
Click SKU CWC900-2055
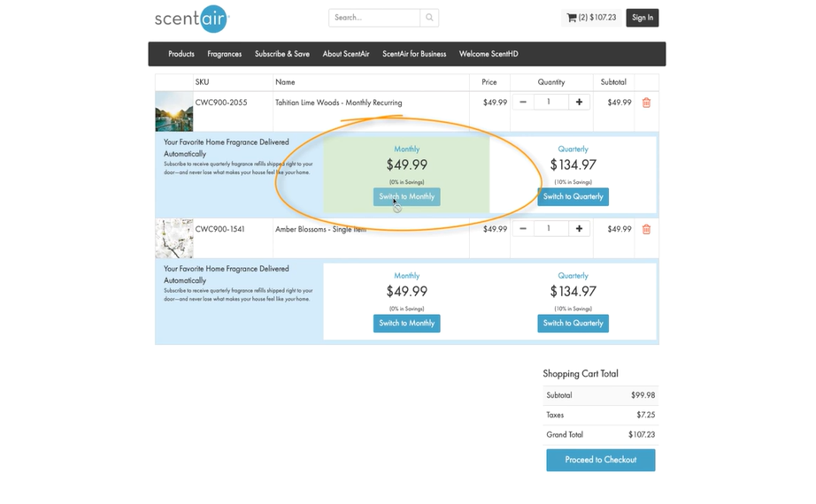point(221,103)
